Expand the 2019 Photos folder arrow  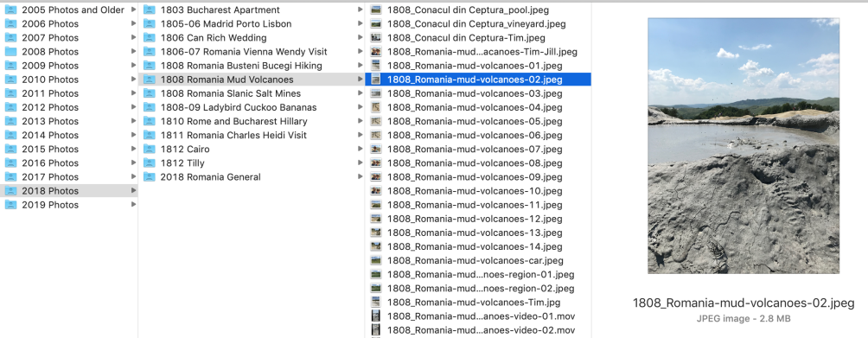pos(133,205)
